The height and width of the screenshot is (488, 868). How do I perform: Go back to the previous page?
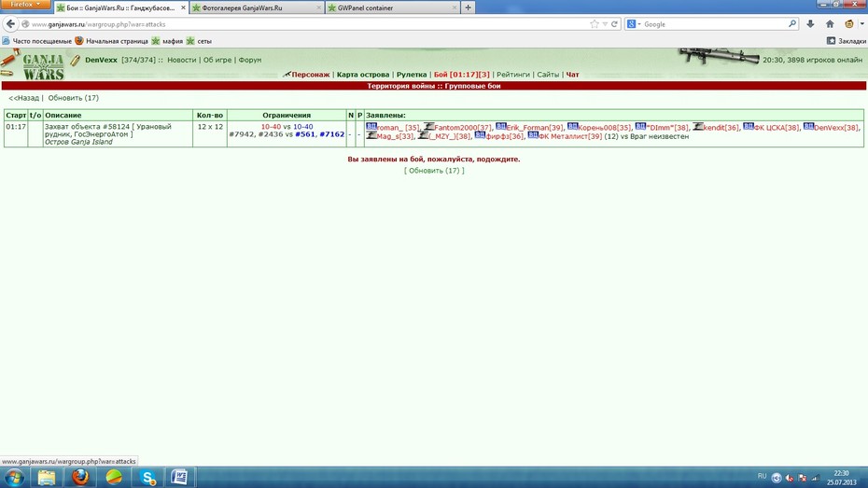point(10,23)
